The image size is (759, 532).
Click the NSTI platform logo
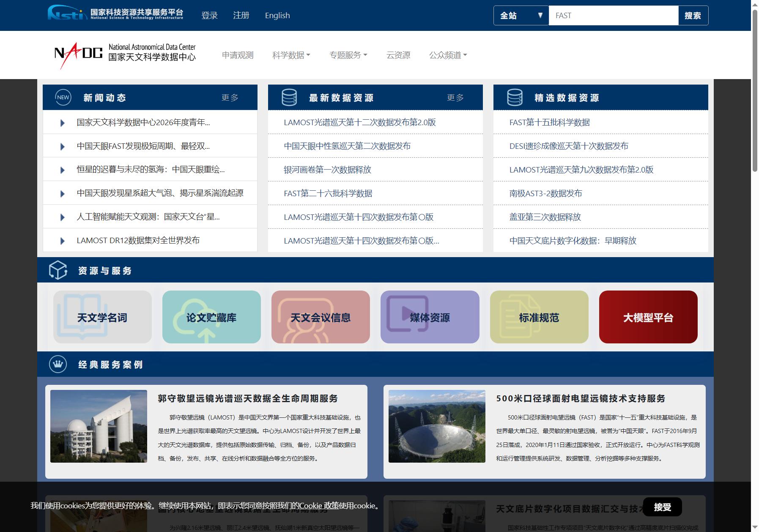coord(115,13)
